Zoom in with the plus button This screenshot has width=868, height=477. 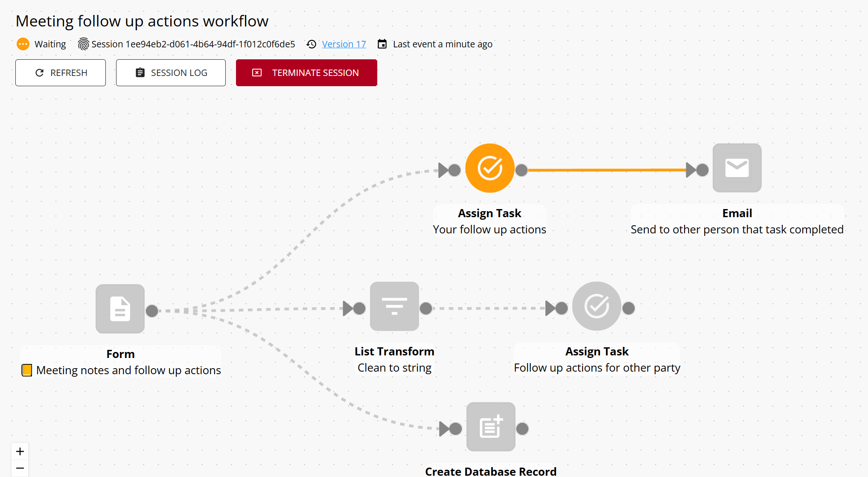20,451
